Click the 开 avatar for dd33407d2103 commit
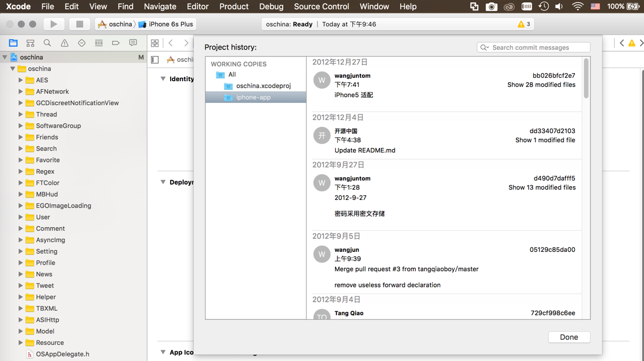644x361 pixels. coord(321,135)
